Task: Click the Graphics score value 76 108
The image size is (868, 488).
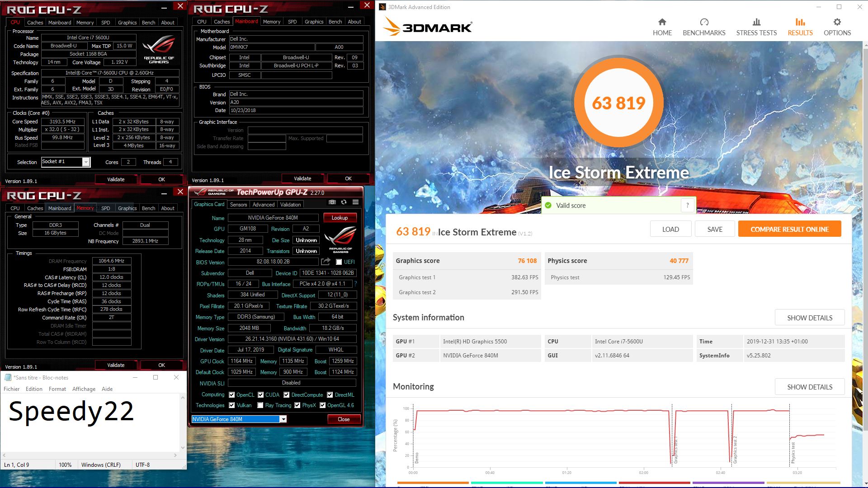Action: (x=527, y=261)
